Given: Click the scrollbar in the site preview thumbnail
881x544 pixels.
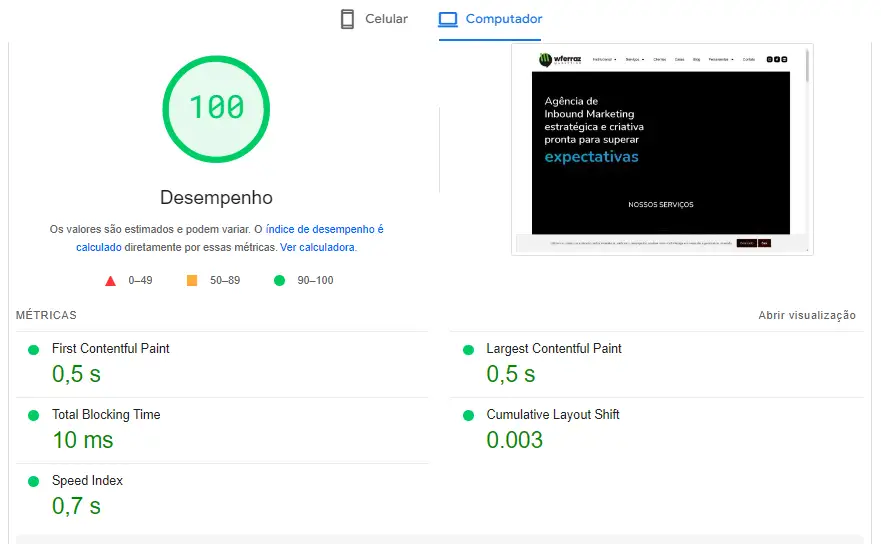Looking at the screenshot, I should pos(807,66).
